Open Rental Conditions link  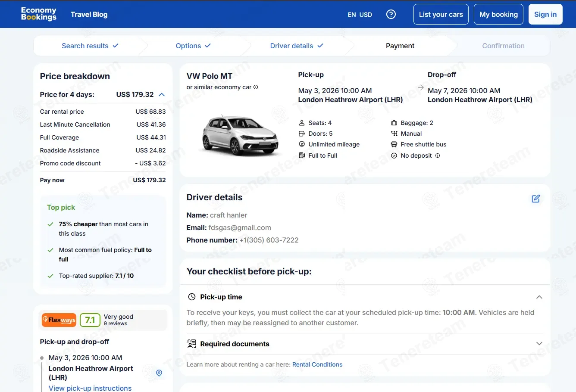317,364
